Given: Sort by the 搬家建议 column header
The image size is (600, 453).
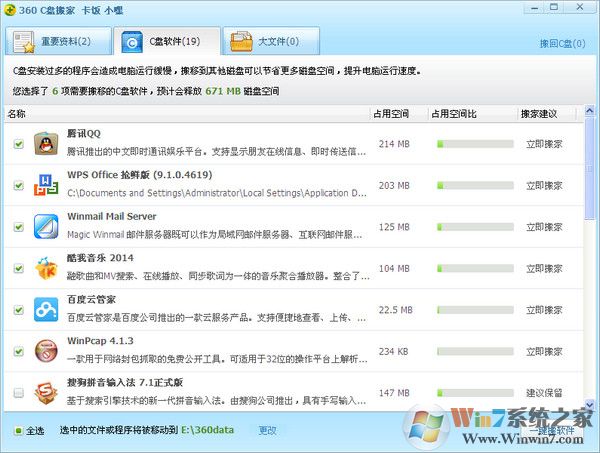Looking at the screenshot, I should (546, 114).
